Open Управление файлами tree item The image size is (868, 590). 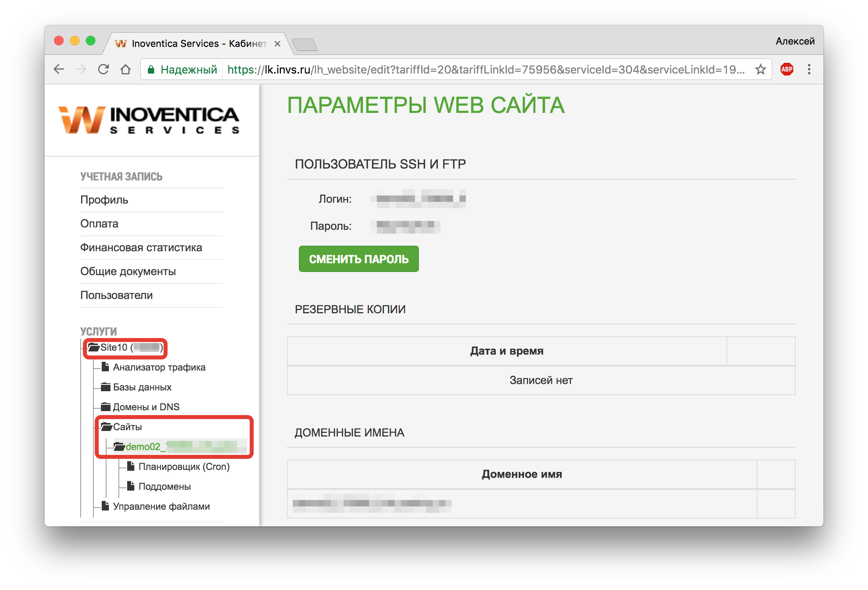[161, 506]
